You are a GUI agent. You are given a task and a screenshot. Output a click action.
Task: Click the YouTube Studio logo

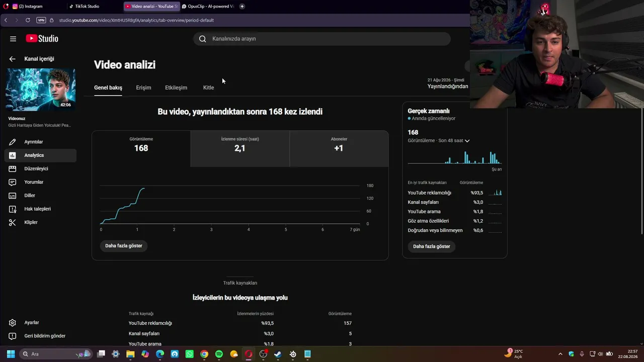(x=42, y=39)
